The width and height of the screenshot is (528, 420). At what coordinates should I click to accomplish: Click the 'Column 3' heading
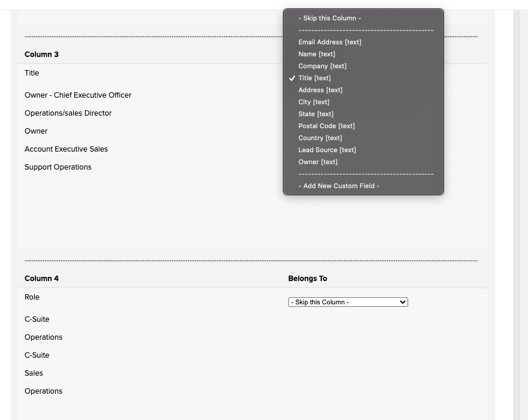click(x=41, y=55)
